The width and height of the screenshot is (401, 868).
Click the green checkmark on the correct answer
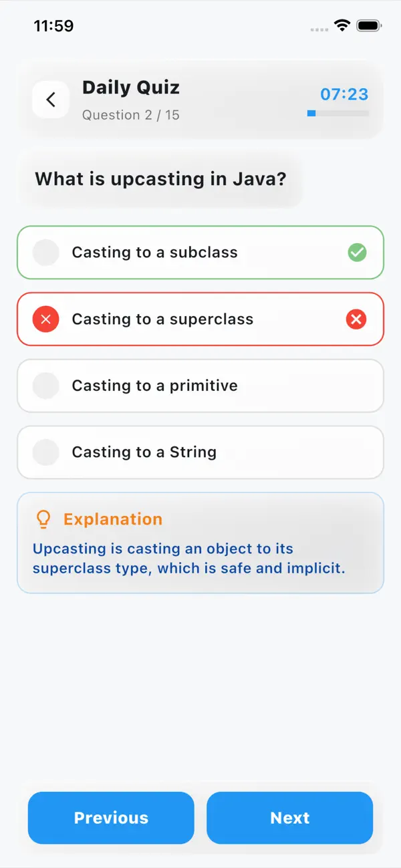tap(356, 253)
